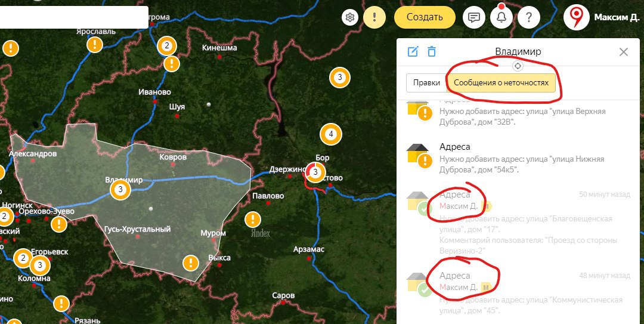
Task: Open exclamation marker west of Выкса
Action: (x=191, y=263)
